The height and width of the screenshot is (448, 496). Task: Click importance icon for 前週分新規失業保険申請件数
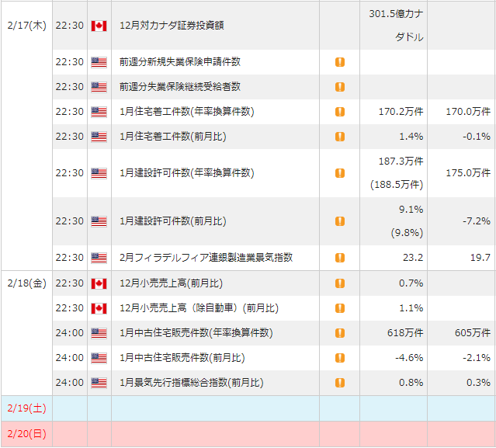(x=340, y=62)
